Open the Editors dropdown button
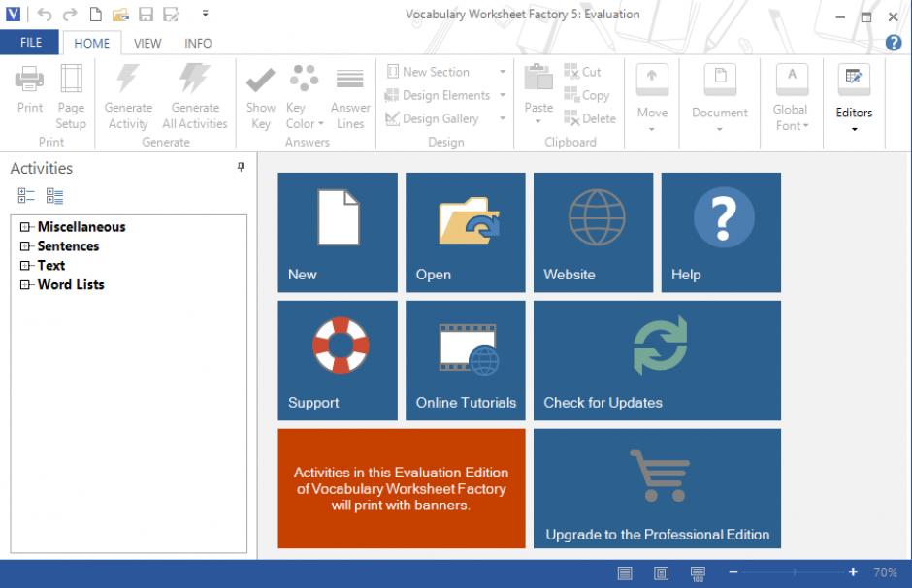This screenshot has width=912, height=588. (854, 98)
